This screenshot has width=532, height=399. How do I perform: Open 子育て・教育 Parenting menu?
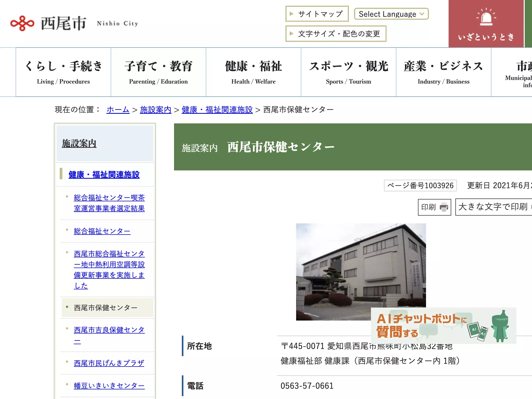158,72
